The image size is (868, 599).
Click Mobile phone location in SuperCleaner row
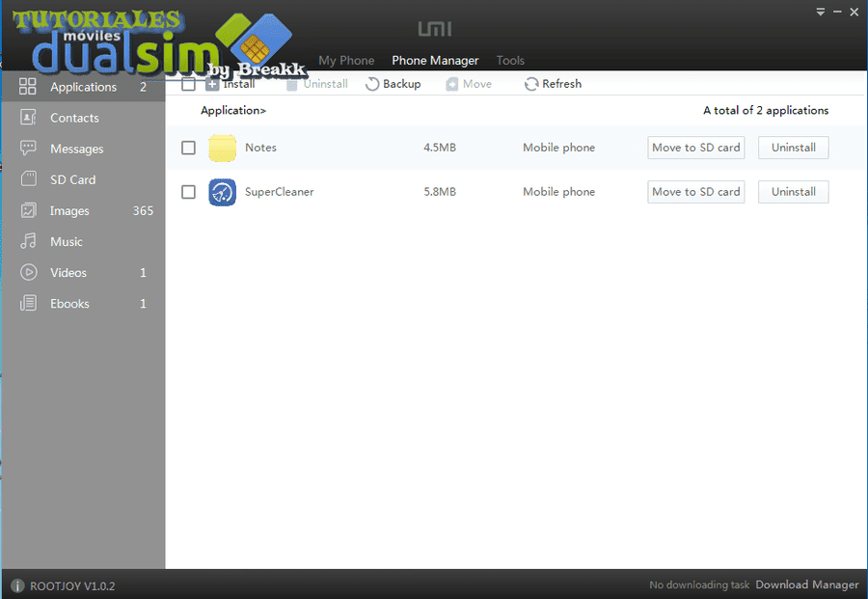click(558, 192)
